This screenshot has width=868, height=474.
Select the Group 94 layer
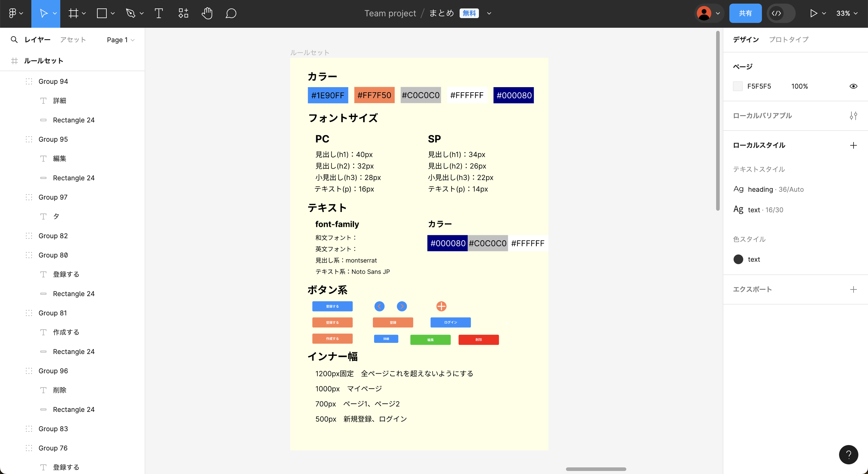coord(53,81)
